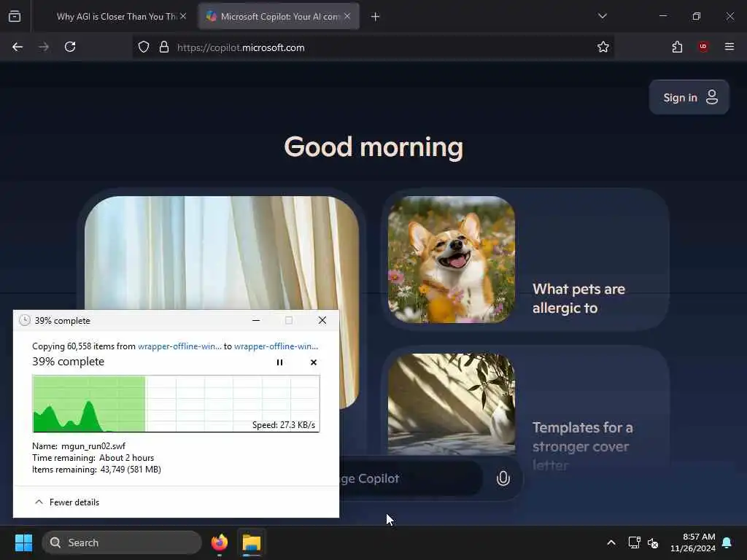This screenshot has height=560, width=747.
Task: Close the 39% complete copy dialog
Action: pos(322,321)
